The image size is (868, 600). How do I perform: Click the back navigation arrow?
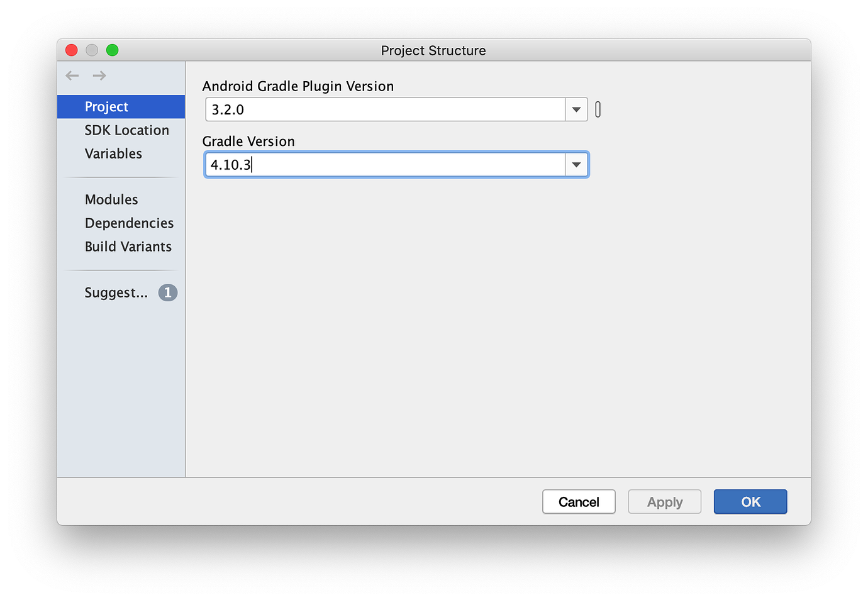click(72, 75)
